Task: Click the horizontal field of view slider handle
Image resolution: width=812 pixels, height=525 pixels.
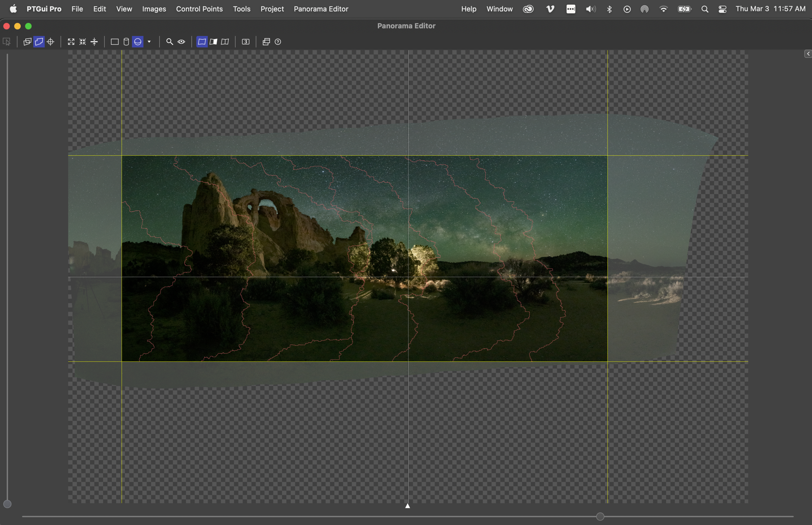Action: point(600,517)
